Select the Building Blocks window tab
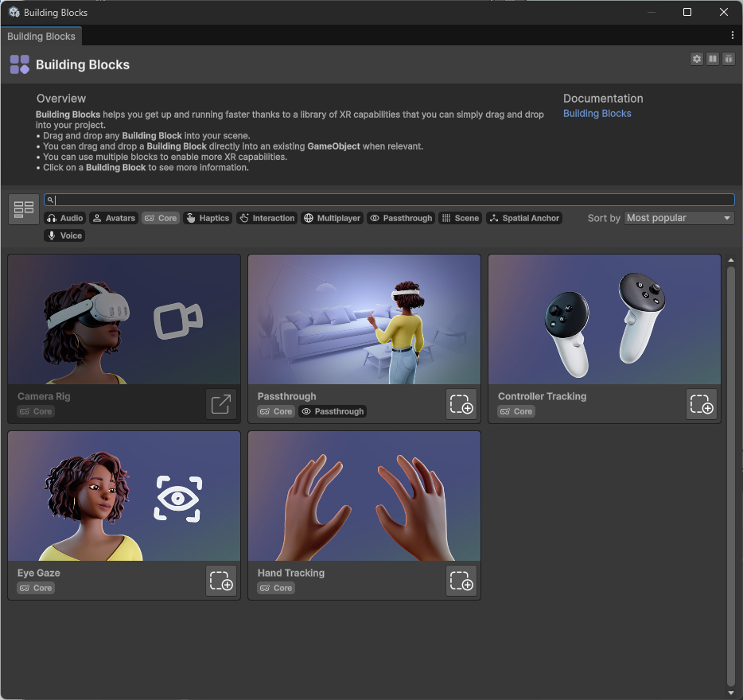The image size is (743, 700). 41,37
